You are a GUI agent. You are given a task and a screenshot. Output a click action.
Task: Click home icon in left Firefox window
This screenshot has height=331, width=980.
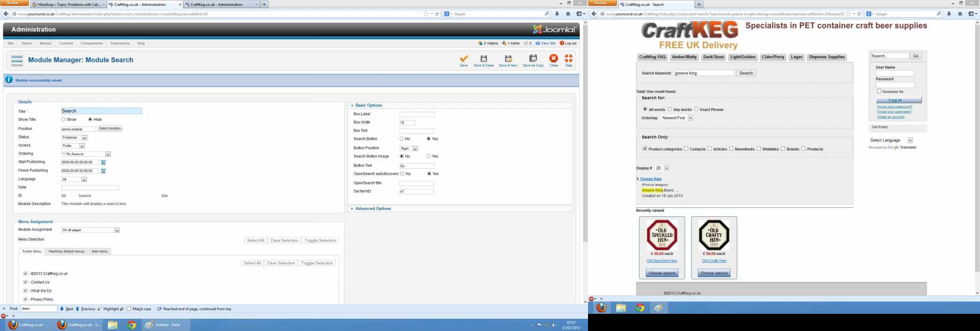pos(568,14)
